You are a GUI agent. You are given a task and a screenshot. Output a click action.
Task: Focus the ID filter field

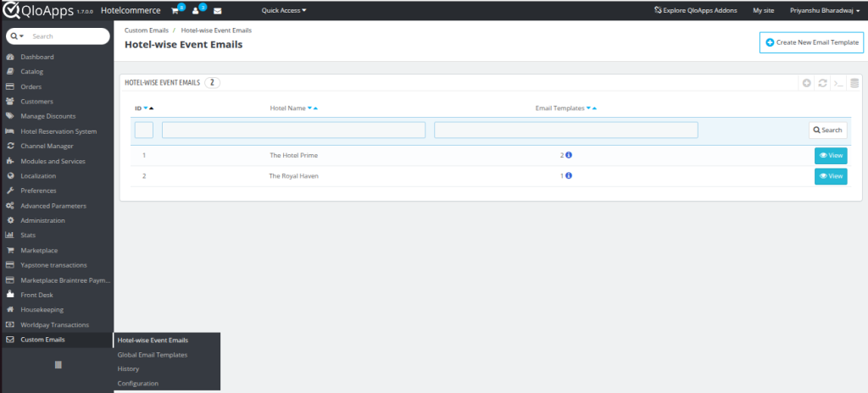(144, 130)
